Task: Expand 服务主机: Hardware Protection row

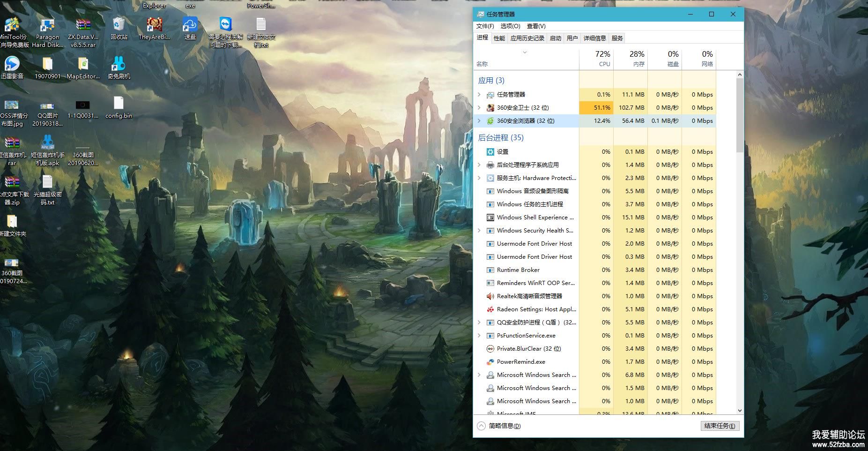Action: coord(479,178)
